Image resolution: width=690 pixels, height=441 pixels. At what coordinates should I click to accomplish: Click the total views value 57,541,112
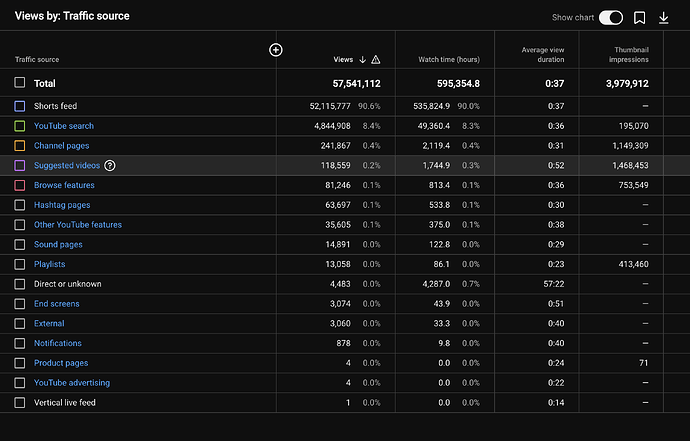[356, 84]
